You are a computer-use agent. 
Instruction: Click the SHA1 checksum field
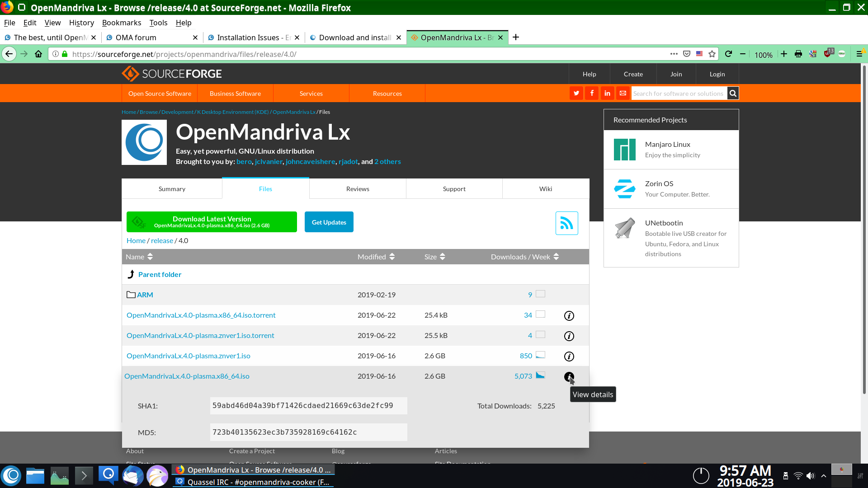pos(309,406)
